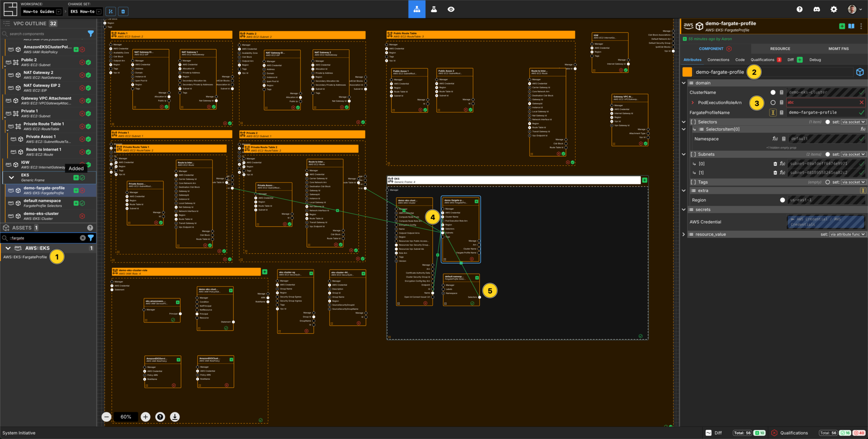Open the help question mark in top bar
The image size is (868, 439).
[x=799, y=9]
